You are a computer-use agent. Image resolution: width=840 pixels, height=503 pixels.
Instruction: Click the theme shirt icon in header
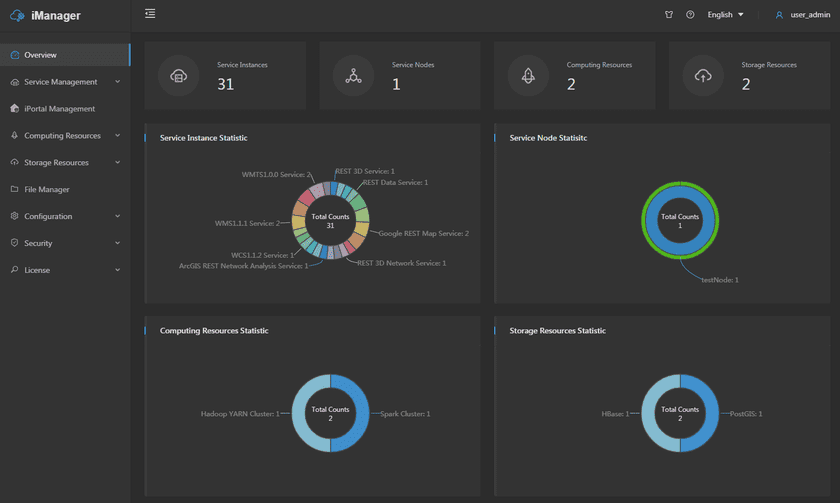pyautogui.click(x=669, y=15)
